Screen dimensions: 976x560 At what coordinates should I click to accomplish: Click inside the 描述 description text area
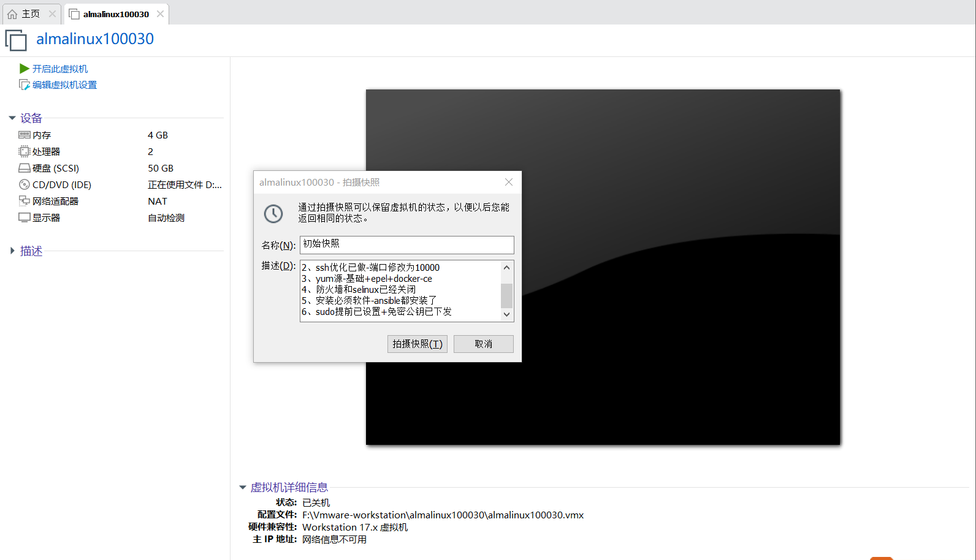coord(400,291)
